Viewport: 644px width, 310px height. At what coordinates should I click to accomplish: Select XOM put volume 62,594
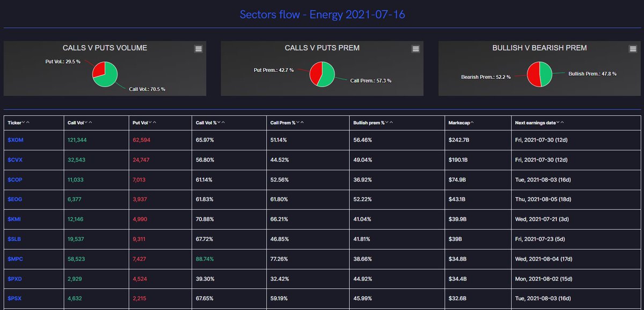click(142, 140)
